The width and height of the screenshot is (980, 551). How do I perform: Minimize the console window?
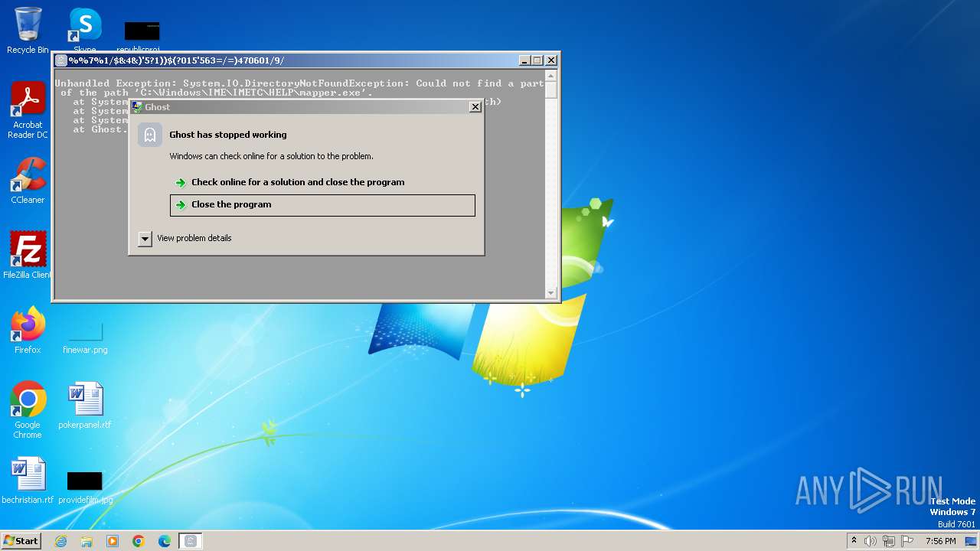(524, 60)
